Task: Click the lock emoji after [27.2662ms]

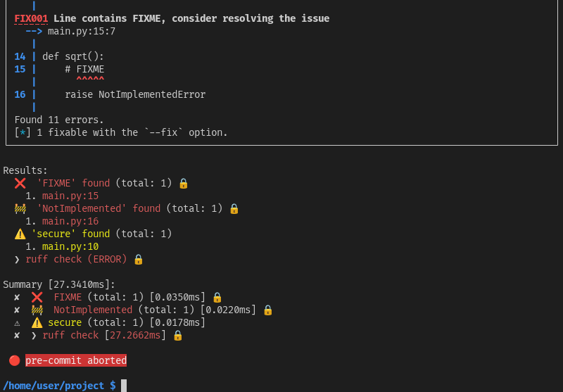Action: coord(178,335)
